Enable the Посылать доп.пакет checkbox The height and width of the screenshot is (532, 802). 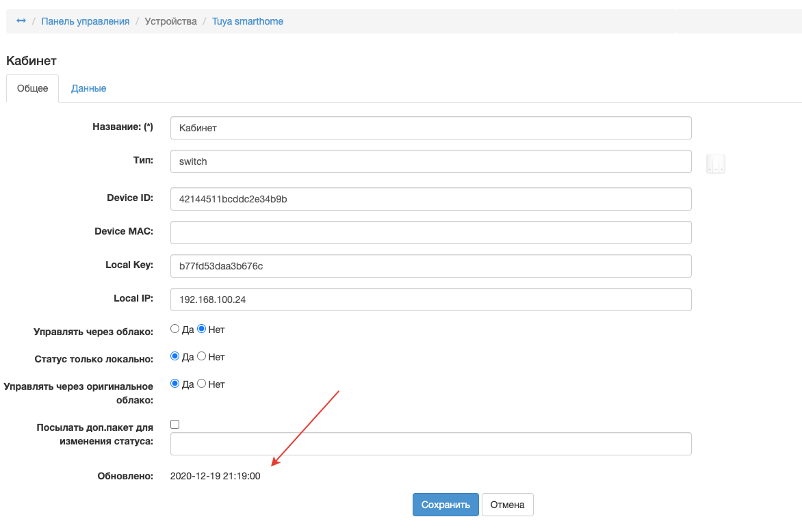[175, 424]
